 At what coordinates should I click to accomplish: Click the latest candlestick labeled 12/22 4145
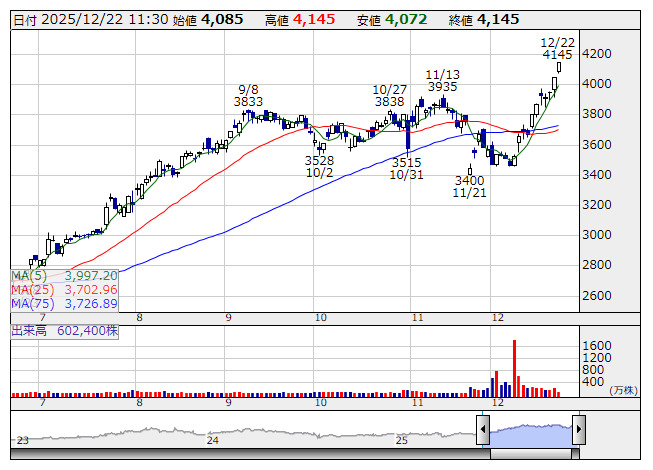559,67
